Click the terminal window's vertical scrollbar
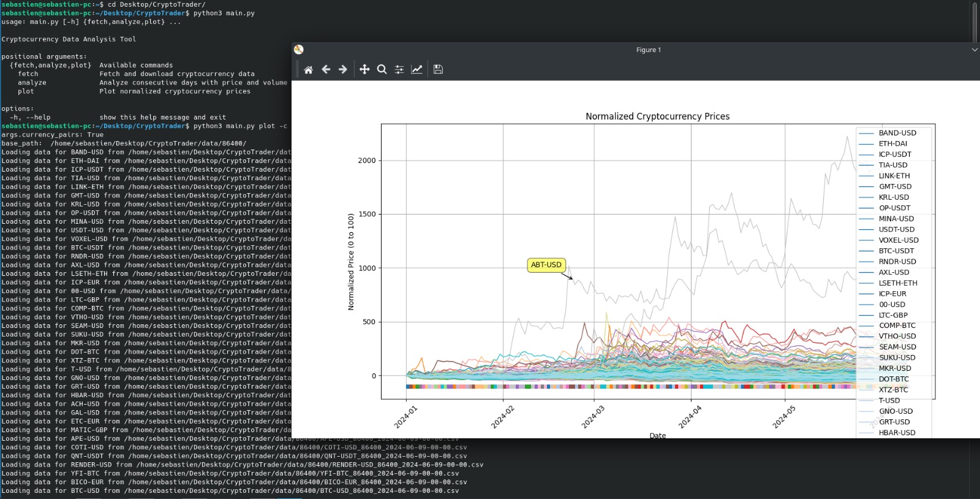 click(974, 22)
